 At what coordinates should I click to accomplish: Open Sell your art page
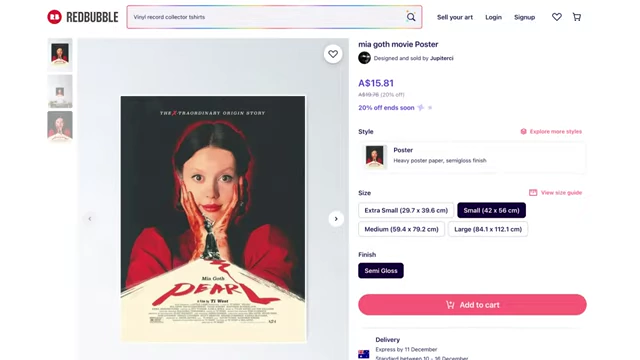pos(455,17)
